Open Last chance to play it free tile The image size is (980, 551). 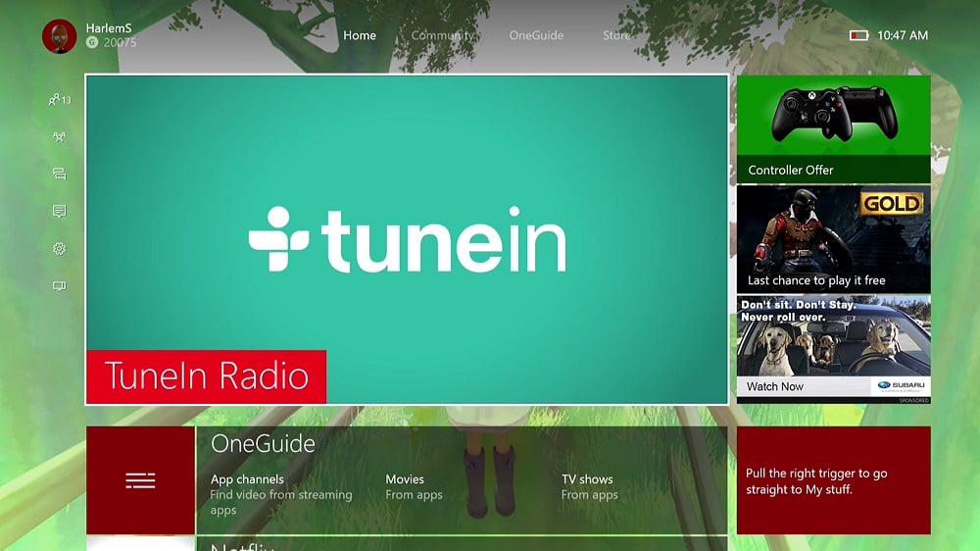point(834,239)
